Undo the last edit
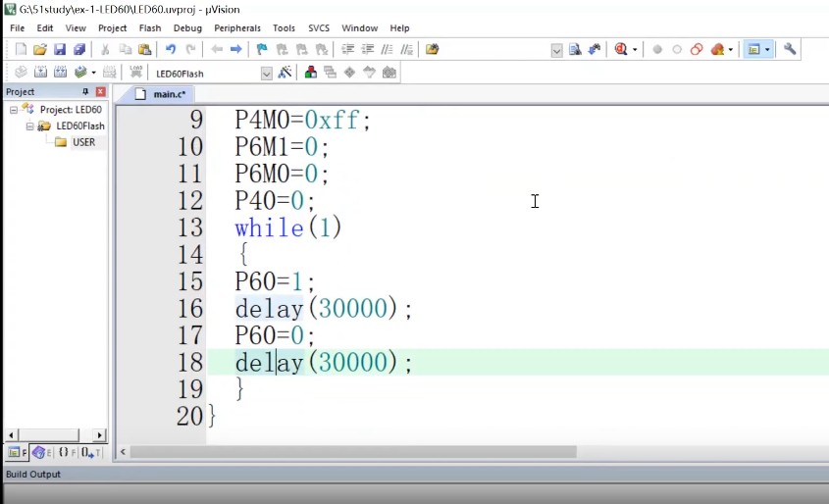 [171, 49]
